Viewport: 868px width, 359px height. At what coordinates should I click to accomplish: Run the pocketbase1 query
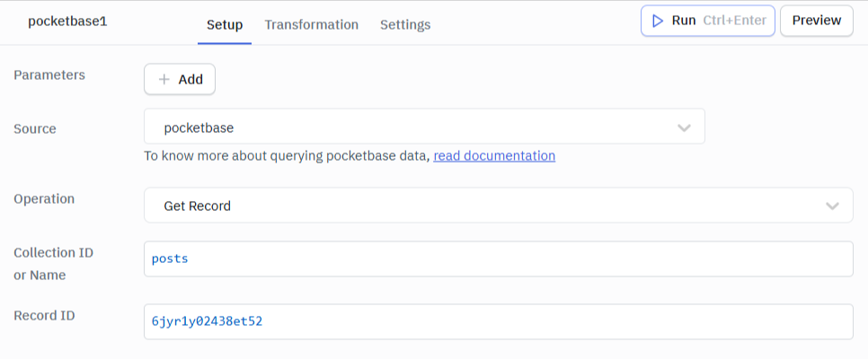pyautogui.click(x=707, y=21)
